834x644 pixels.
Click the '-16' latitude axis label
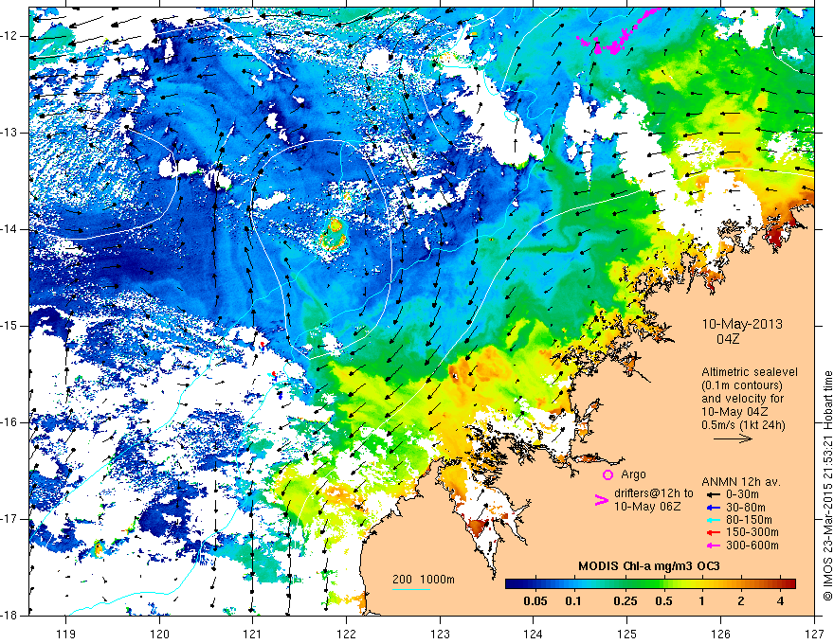(9, 422)
